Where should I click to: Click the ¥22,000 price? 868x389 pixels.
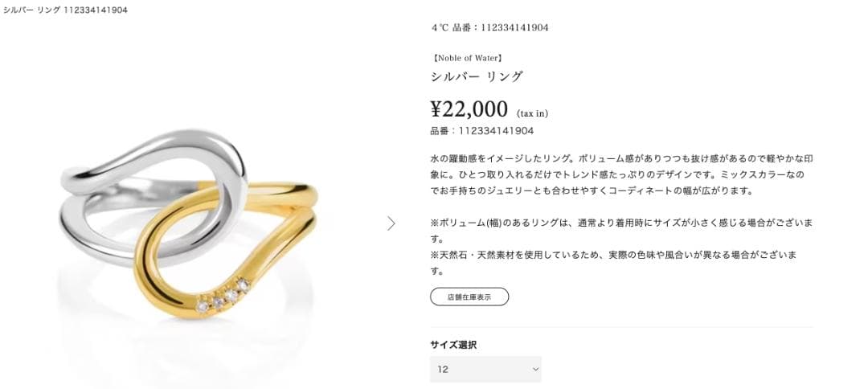coord(469,109)
